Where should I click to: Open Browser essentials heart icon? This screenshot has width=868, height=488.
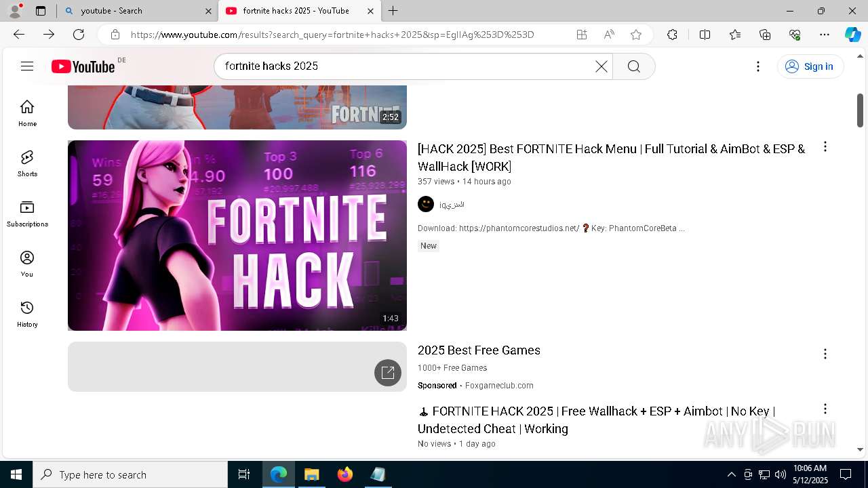(795, 35)
